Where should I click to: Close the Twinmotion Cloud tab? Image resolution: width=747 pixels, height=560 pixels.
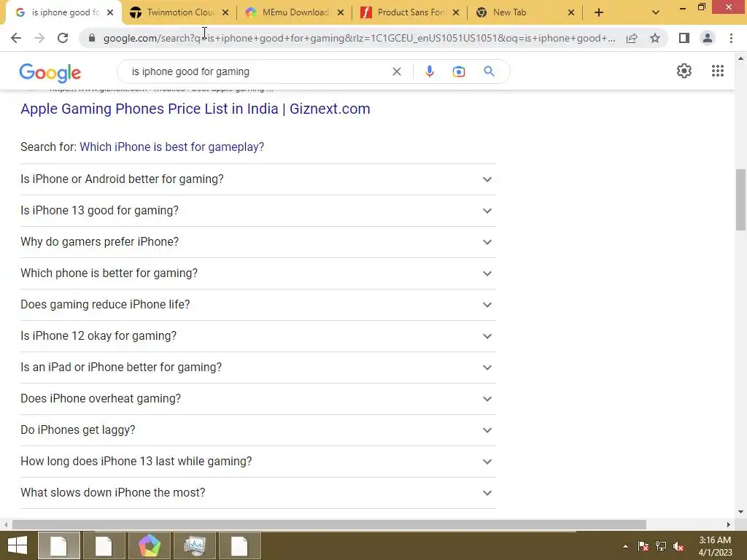(225, 12)
